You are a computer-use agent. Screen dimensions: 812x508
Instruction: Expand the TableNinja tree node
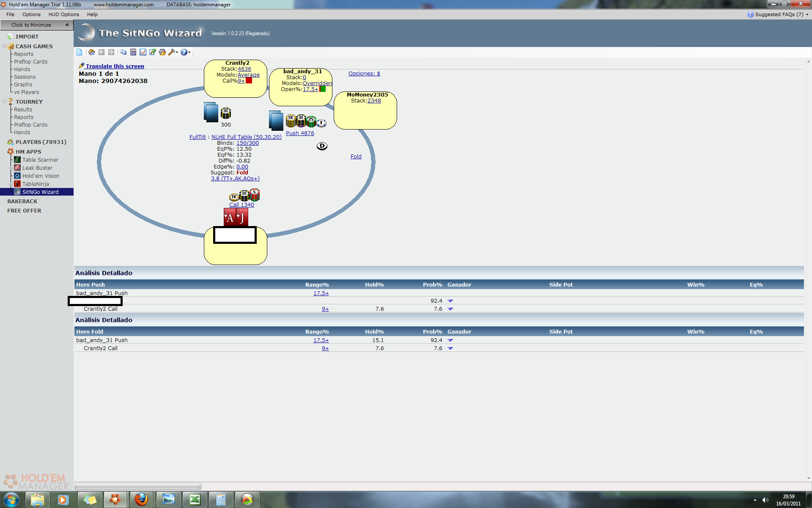[11, 184]
